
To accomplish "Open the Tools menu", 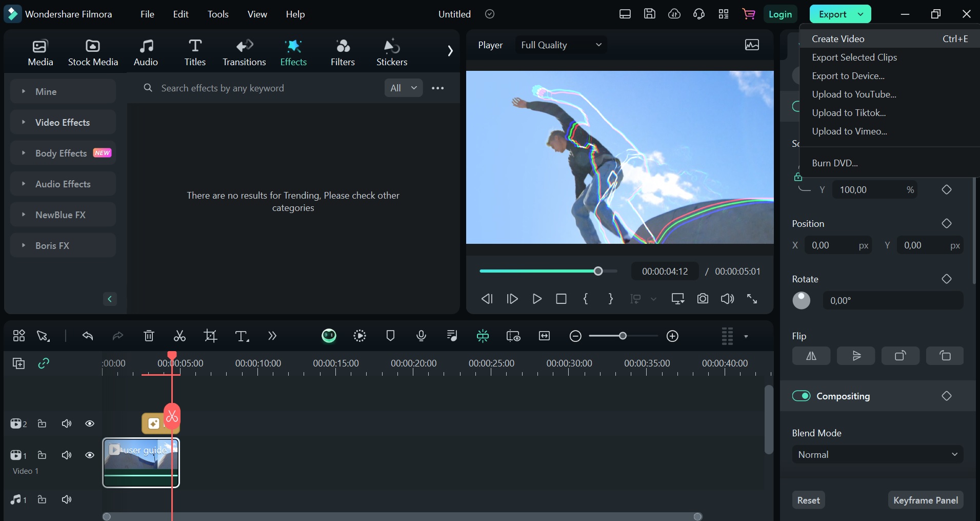I will (x=218, y=14).
